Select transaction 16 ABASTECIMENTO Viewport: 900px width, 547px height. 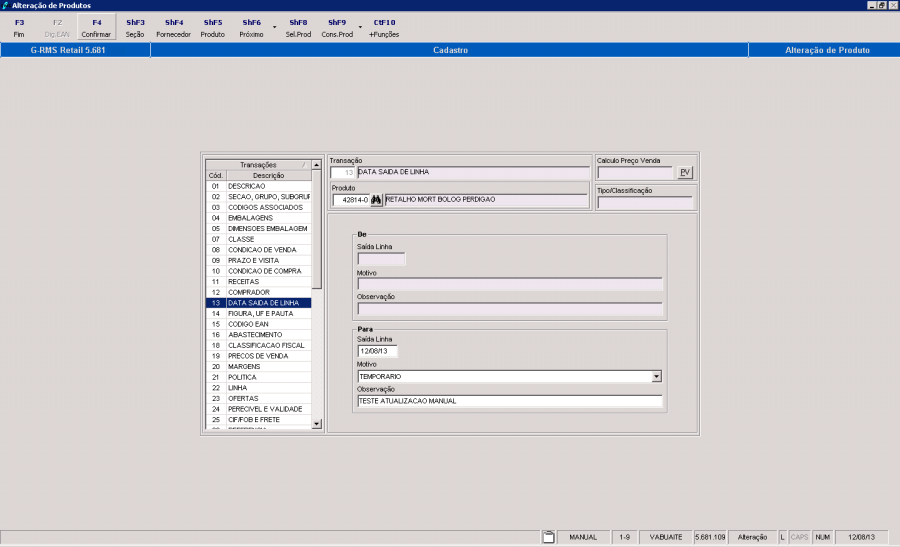[258, 335]
